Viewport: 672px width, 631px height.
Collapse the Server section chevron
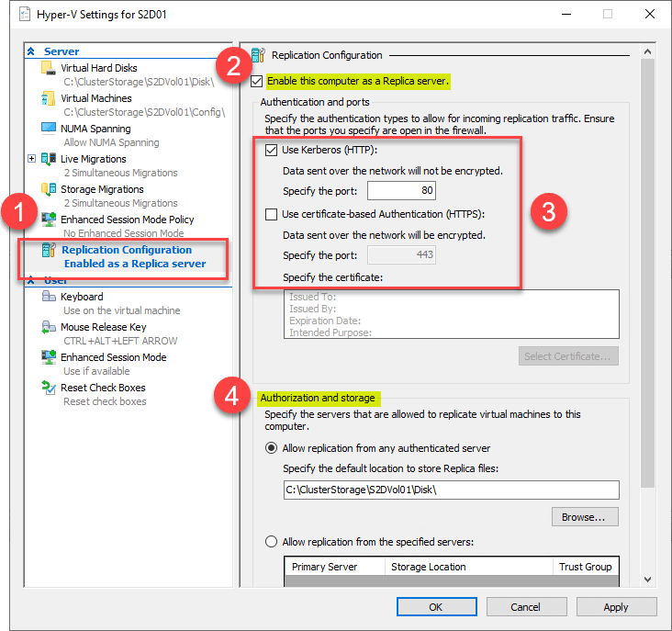(x=31, y=51)
